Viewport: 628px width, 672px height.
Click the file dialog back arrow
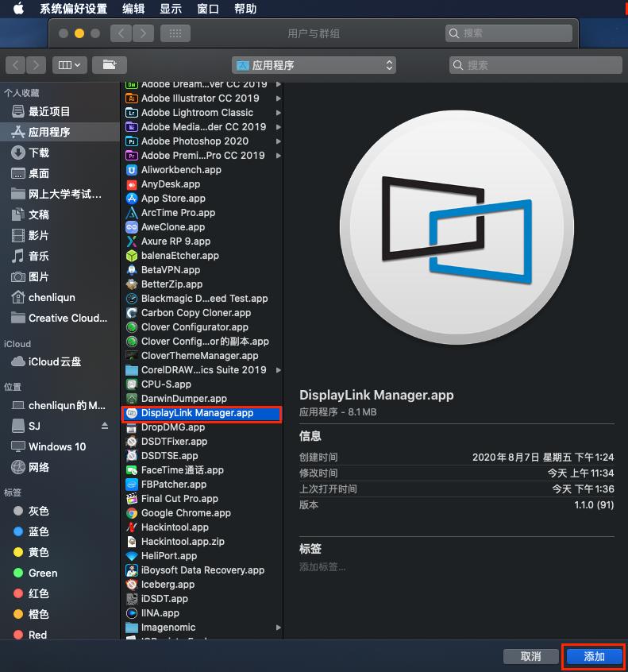[x=16, y=65]
